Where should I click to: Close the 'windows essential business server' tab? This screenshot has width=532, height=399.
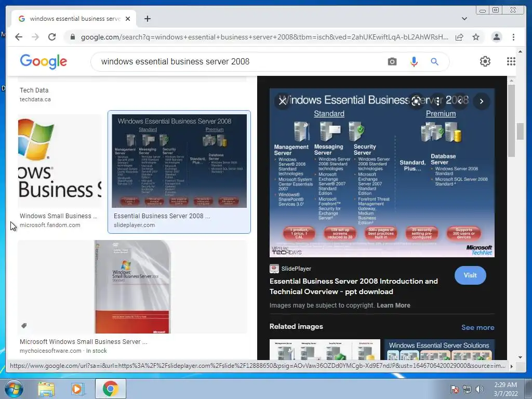pyautogui.click(x=128, y=19)
